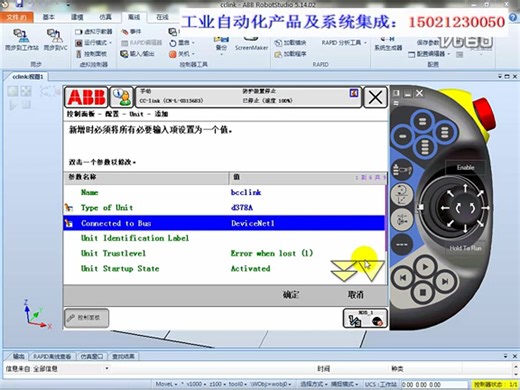Click the red emergency stop button
The image size is (520, 390).
coord(484,113)
